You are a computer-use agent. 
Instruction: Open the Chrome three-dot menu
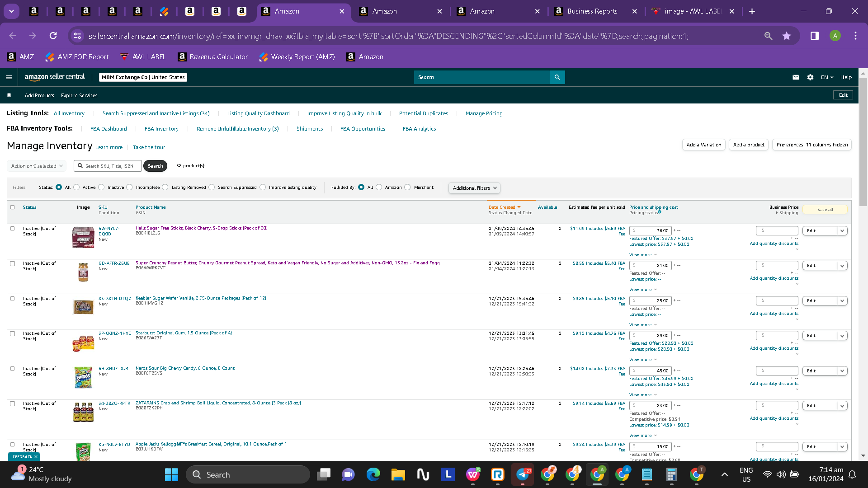855,36
